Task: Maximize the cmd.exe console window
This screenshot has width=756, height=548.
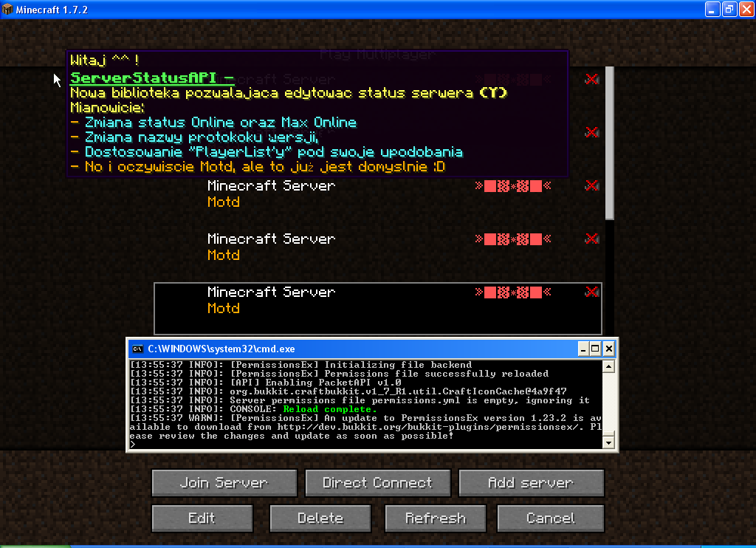Action: point(596,349)
